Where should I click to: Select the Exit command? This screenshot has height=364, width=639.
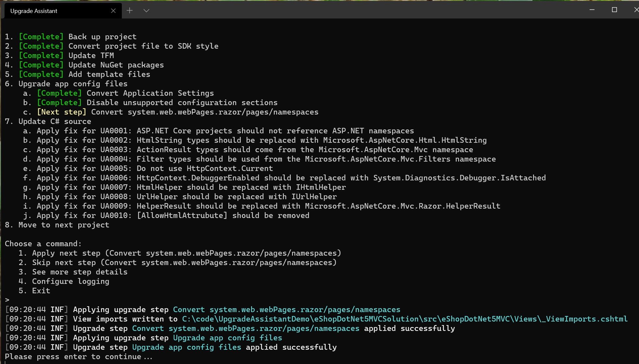(x=41, y=290)
